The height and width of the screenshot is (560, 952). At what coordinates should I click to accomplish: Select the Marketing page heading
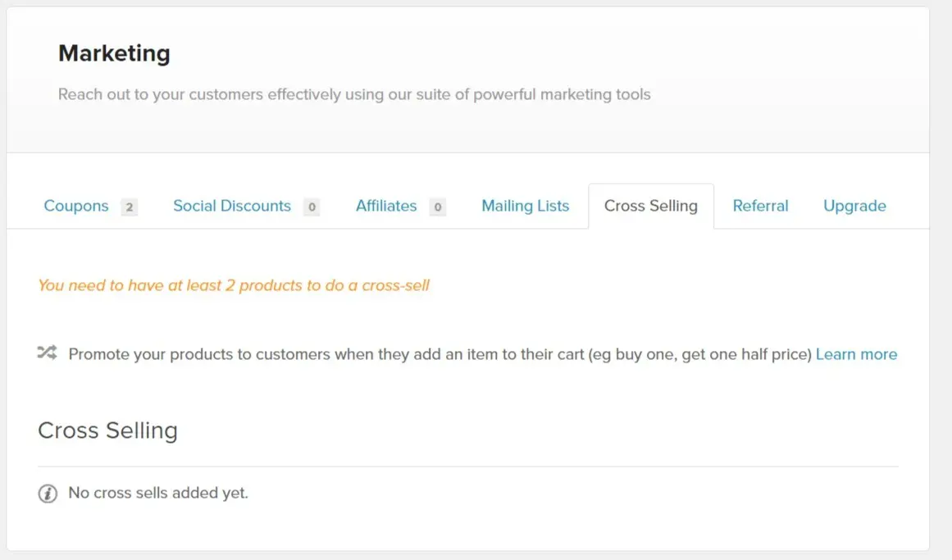point(114,53)
